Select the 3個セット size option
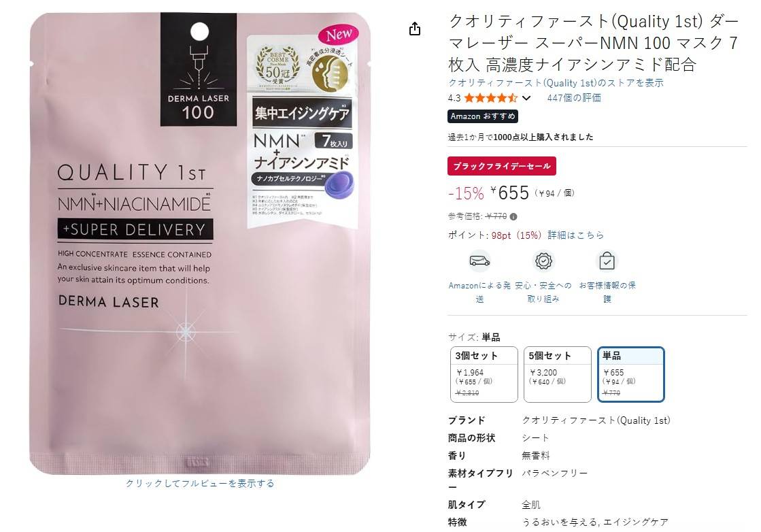 point(484,374)
